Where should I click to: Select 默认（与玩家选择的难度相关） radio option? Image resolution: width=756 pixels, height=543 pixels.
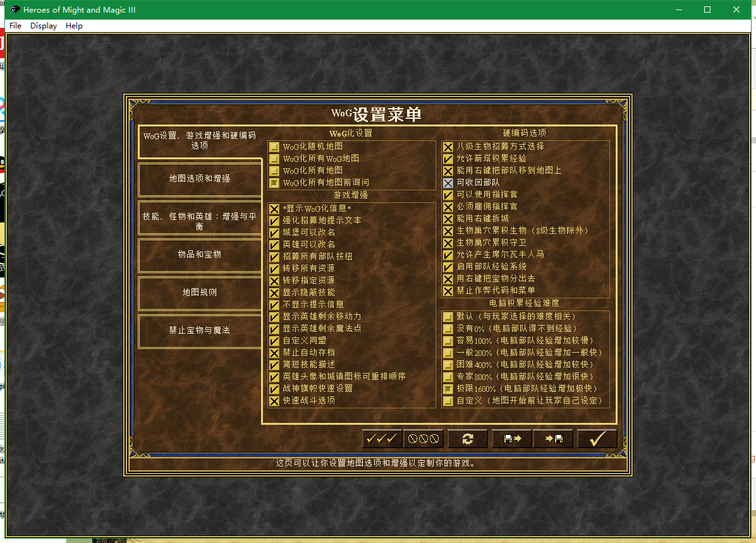448,317
